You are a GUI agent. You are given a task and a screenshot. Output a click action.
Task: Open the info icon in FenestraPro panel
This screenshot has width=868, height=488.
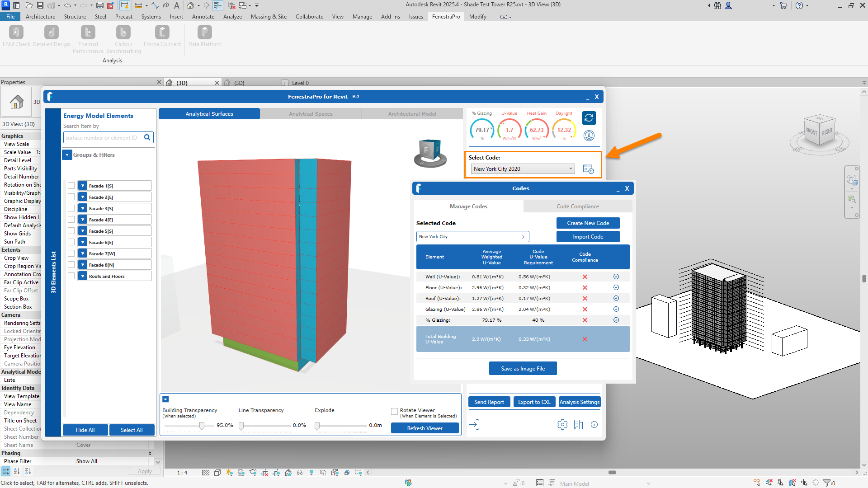(594, 425)
